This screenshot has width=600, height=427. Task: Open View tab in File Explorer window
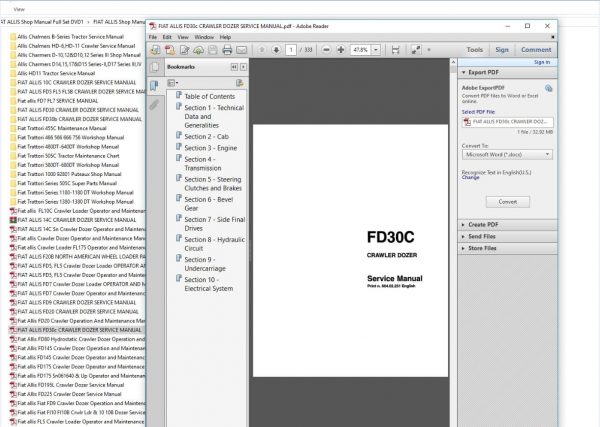pyautogui.click(x=19, y=9)
